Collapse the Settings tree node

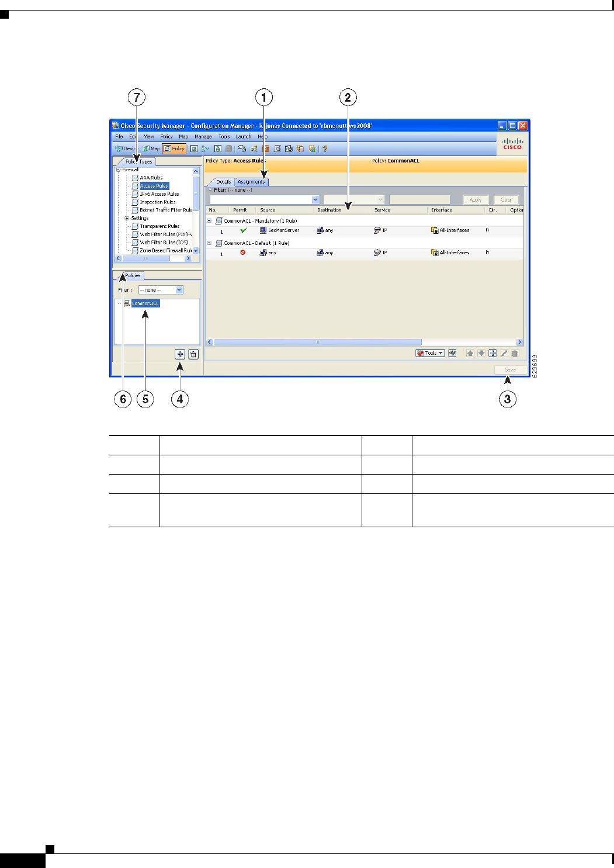pyautogui.click(x=127, y=218)
